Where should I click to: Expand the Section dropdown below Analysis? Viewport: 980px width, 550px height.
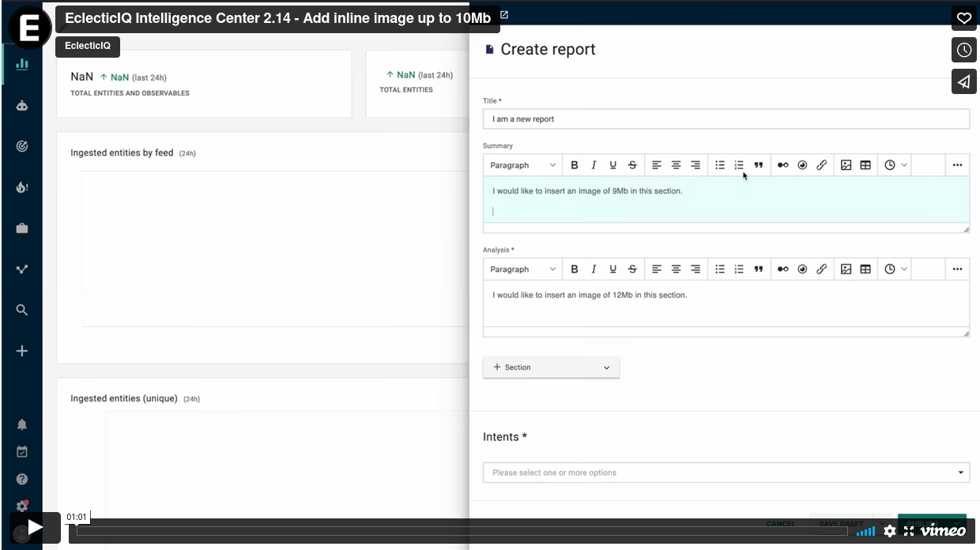607,367
